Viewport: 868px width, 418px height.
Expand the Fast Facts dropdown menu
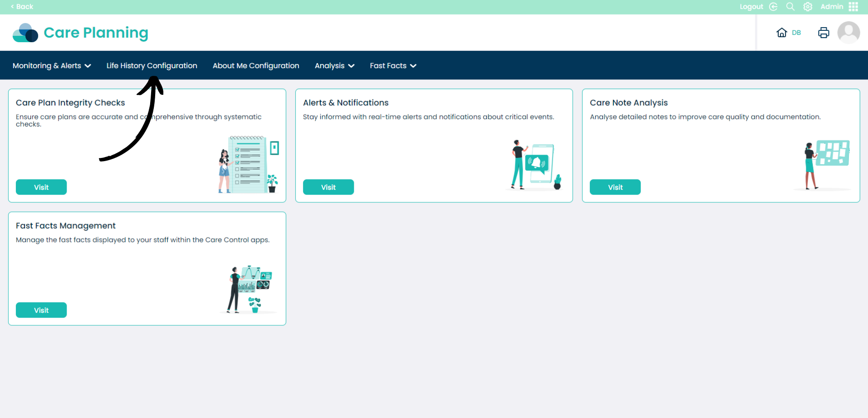coord(393,66)
